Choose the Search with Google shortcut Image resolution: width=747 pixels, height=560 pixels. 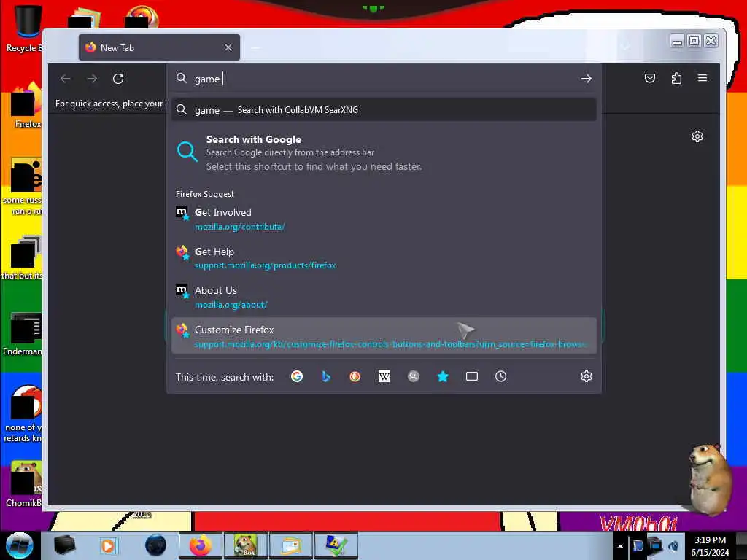click(x=384, y=153)
